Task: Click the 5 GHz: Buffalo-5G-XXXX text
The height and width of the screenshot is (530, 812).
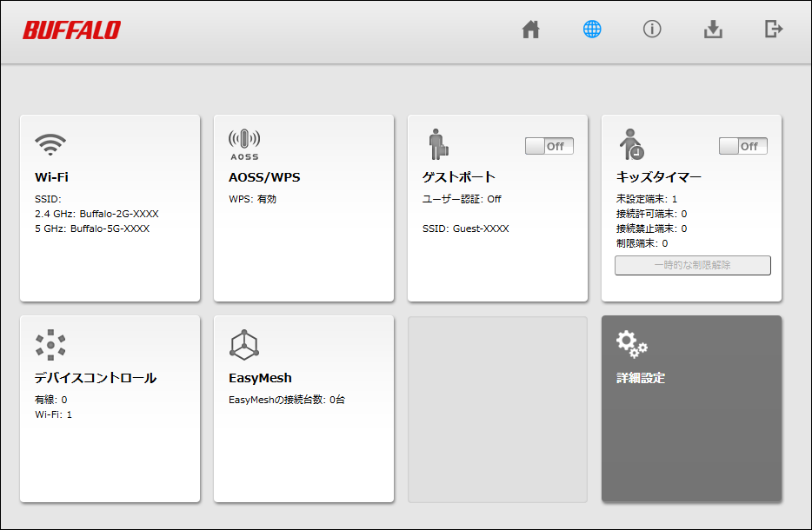Action: click(92, 229)
